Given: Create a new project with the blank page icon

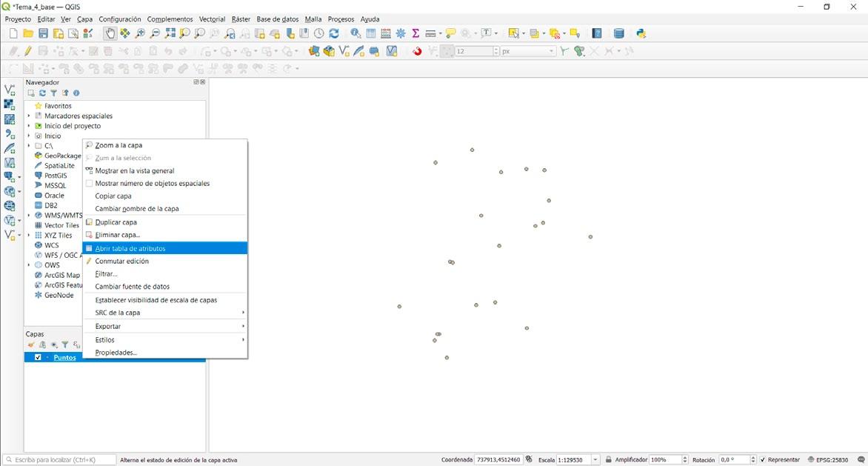Looking at the screenshot, I should 13,34.
